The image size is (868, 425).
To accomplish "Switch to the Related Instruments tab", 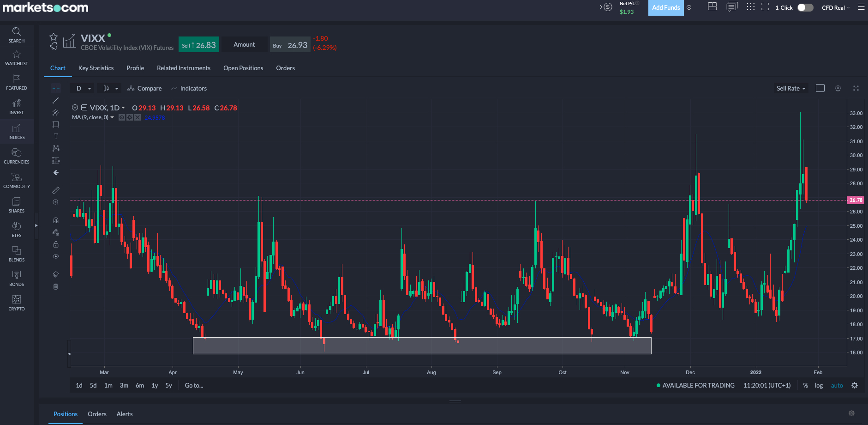I will 184,68.
